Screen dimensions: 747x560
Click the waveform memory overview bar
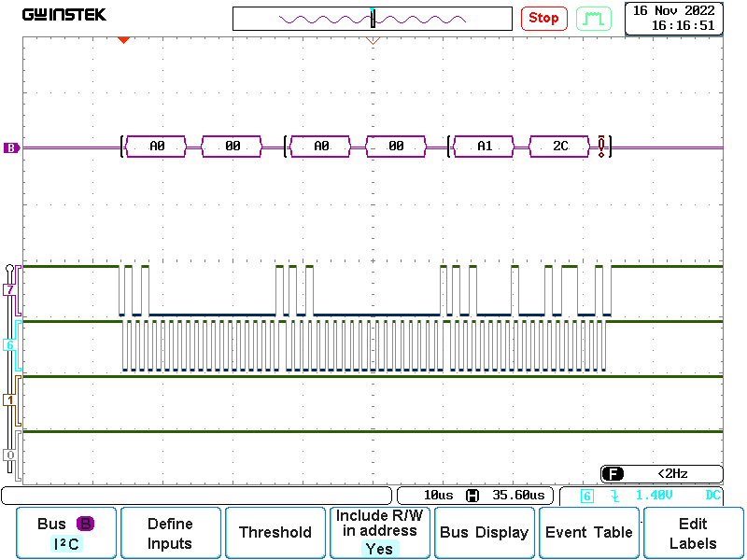pyautogui.click(x=373, y=19)
